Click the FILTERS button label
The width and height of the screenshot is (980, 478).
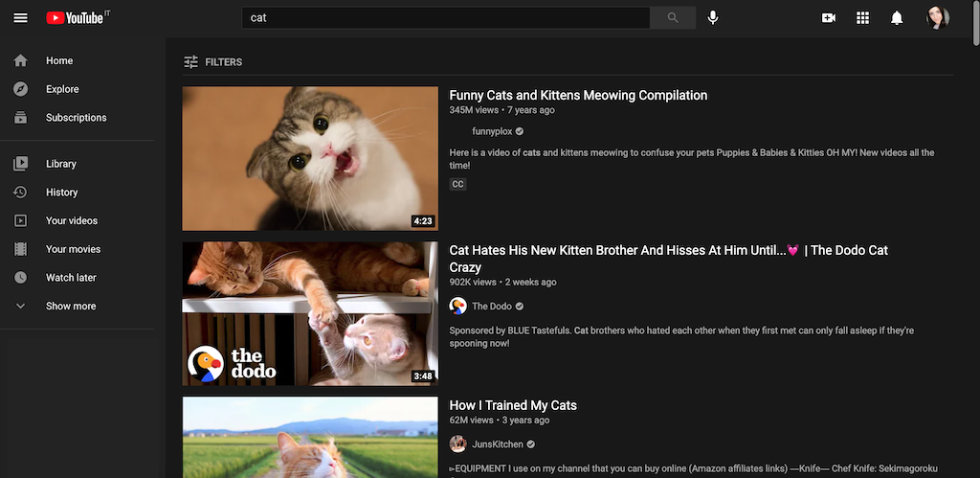223,62
